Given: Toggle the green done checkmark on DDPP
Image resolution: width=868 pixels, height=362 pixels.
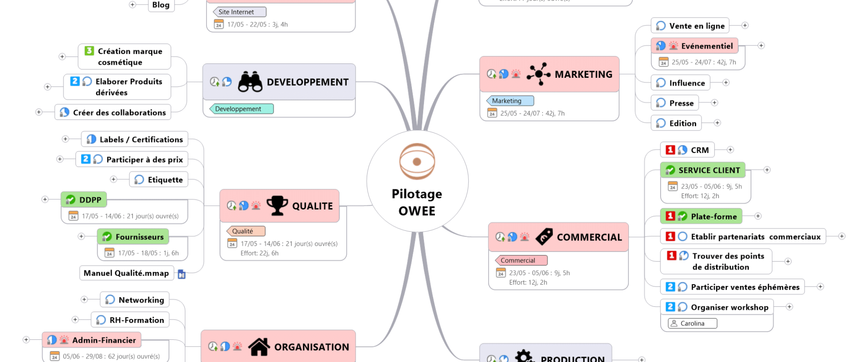Looking at the screenshot, I should [x=71, y=200].
